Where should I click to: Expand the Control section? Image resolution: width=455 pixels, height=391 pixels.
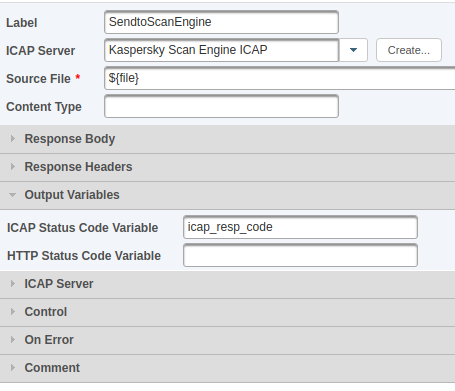227,312
